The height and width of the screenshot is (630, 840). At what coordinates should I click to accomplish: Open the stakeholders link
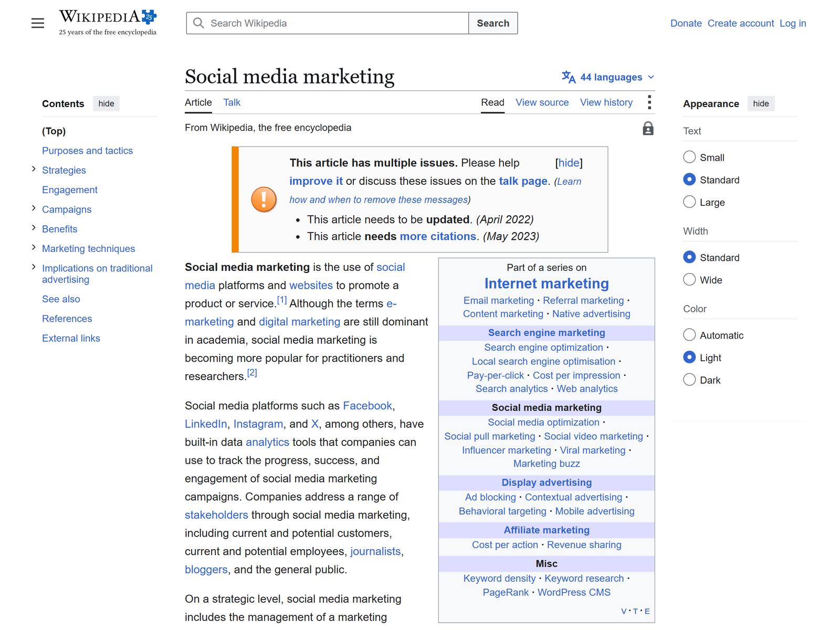pos(216,515)
